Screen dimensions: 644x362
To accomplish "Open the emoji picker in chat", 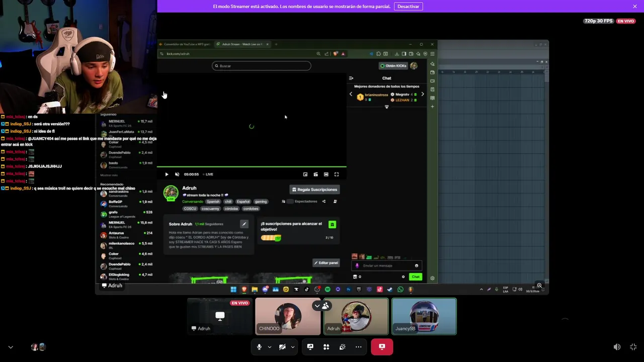I will [x=416, y=265].
